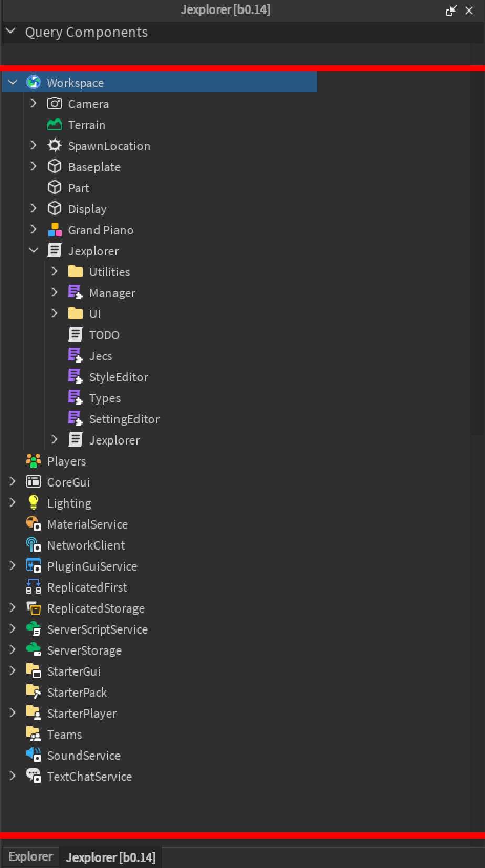Switch to the Explorer tab
Image resolution: width=485 pixels, height=868 pixels.
(30, 857)
